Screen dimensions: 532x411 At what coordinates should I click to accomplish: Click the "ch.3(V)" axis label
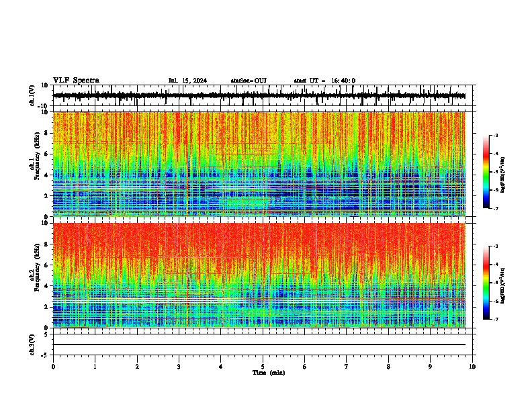pos(32,345)
